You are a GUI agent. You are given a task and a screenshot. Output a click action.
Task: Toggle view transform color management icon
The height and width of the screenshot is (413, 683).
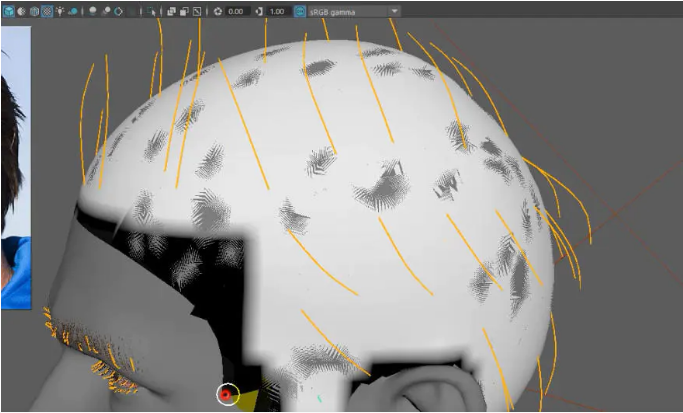tap(300, 11)
